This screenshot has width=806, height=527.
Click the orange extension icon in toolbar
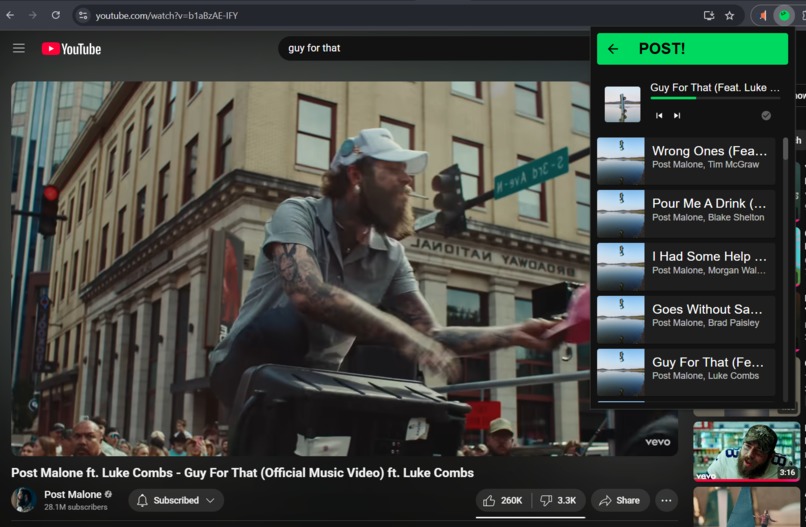(x=763, y=16)
